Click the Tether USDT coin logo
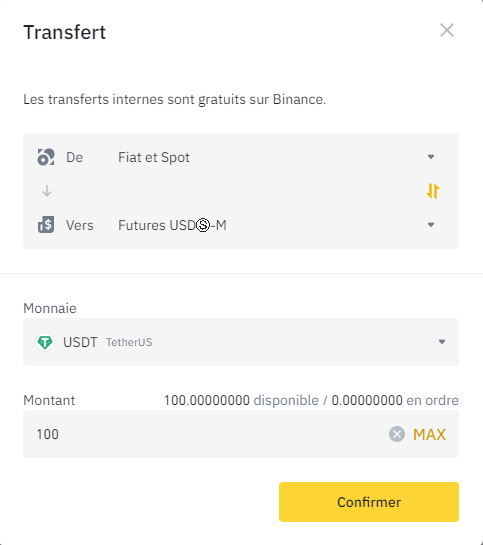 [45, 342]
